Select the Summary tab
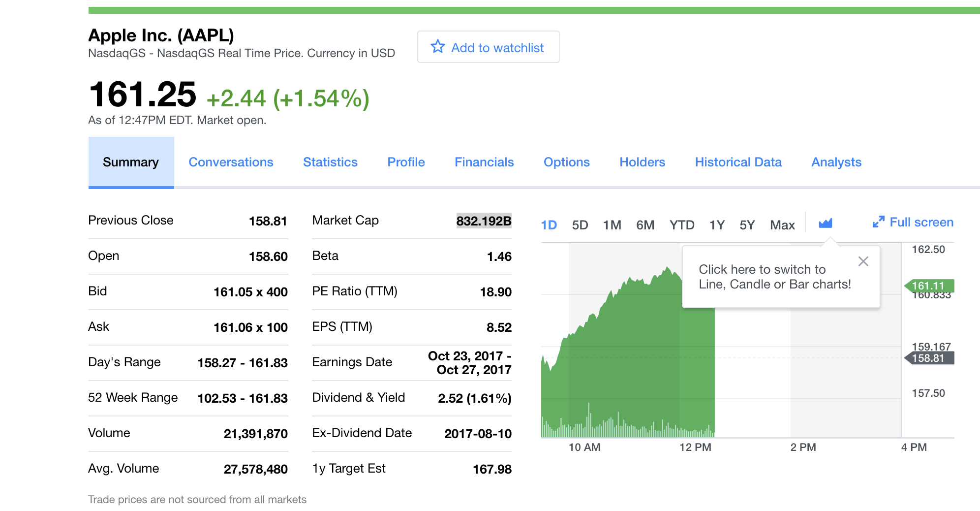This screenshot has width=980, height=511. tap(131, 162)
